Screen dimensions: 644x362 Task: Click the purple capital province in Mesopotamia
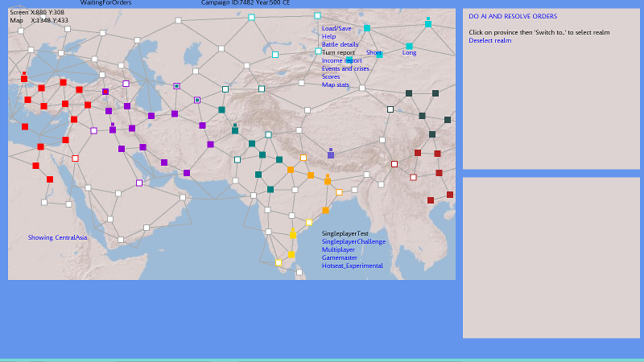[113, 129]
